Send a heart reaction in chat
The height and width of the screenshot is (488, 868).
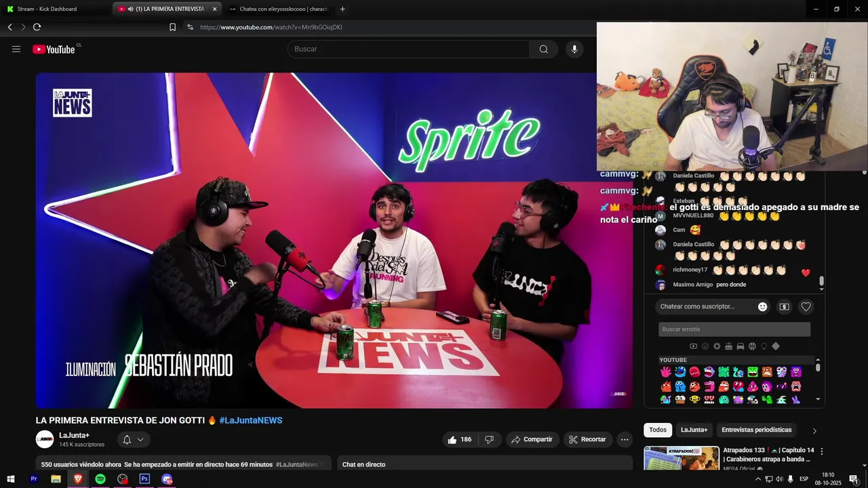coord(806,306)
